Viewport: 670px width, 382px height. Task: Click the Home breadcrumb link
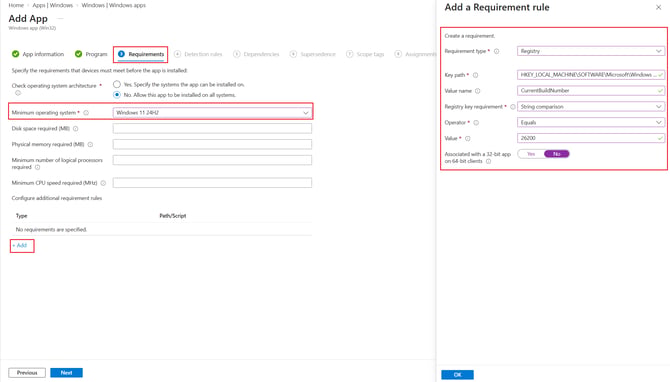point(16,5)
